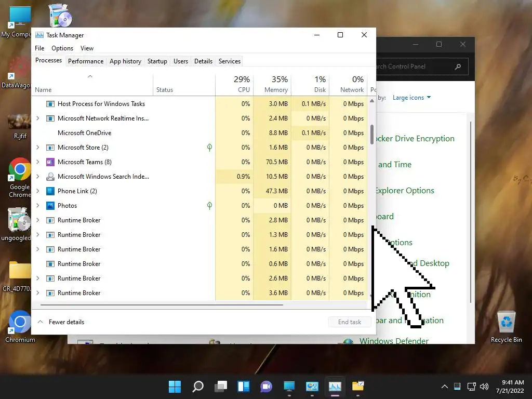The width and height of the screenshot is (532, 399).
Task: Click the Task Manager taskbar icon
Action: point(335,386)
